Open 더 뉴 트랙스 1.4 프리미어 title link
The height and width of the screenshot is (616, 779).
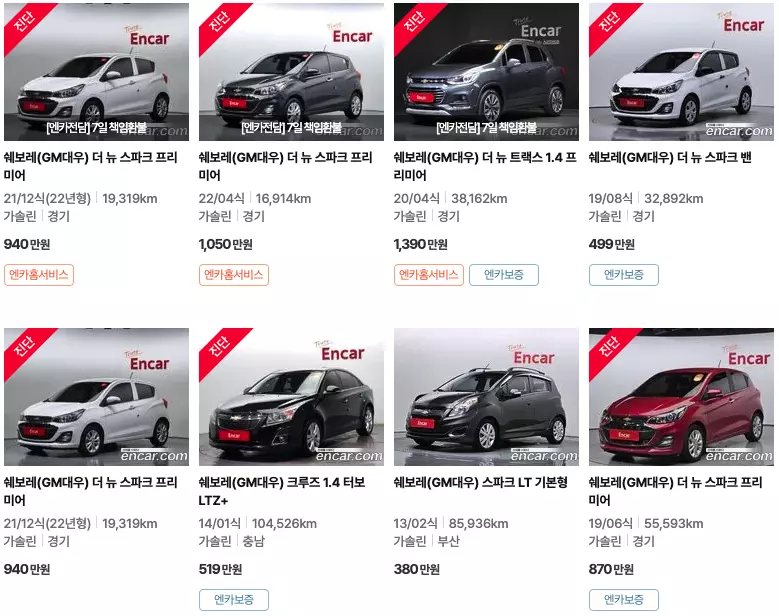pos(485,166)
